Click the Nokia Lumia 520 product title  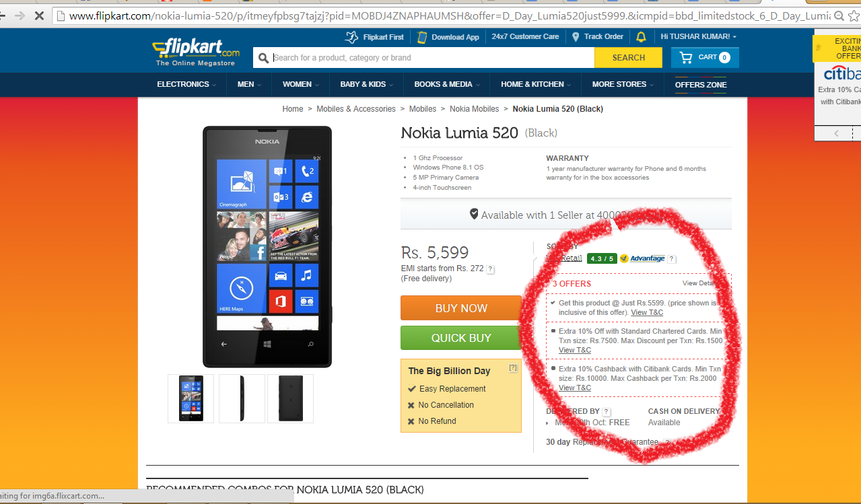[x=460, y=133]
